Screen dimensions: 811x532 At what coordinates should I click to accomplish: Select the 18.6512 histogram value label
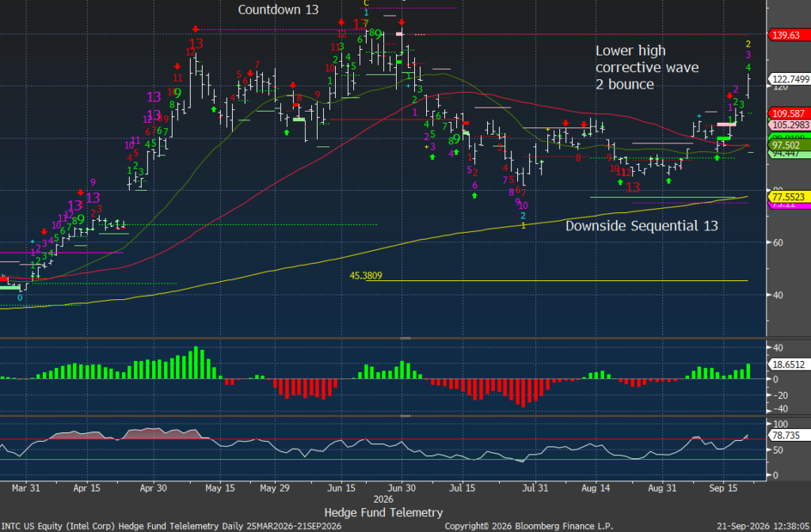788,364
